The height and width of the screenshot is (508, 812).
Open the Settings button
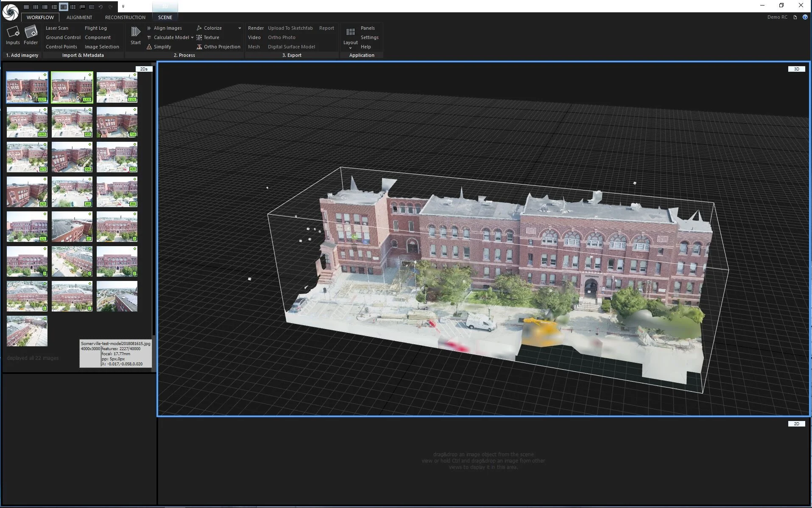[x=369, y=37]
